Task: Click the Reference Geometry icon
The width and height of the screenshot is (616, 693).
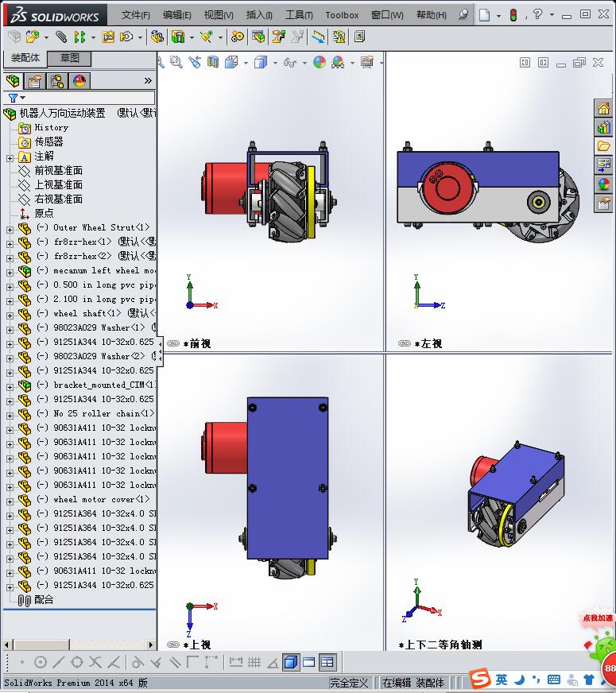Action: coord(207,37)
